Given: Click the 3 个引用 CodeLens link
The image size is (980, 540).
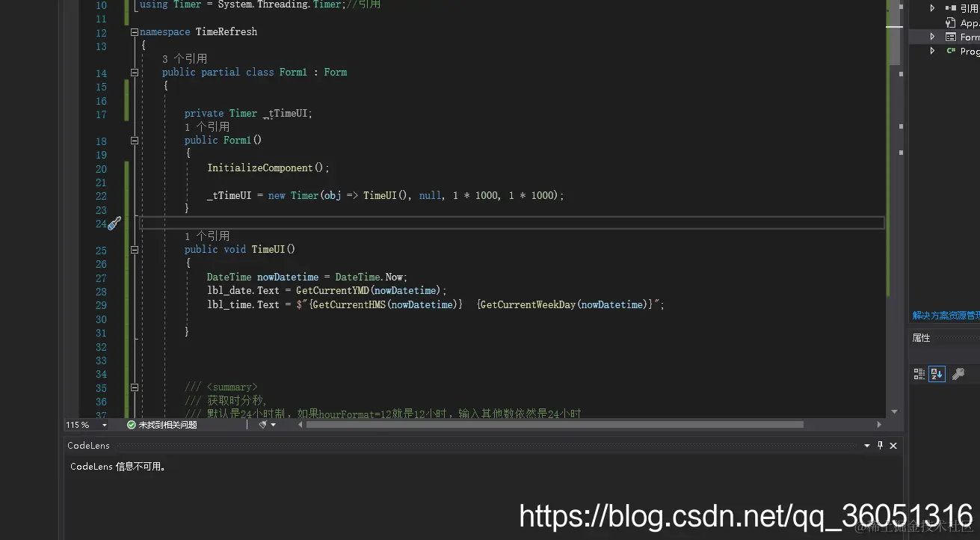Looking at the screenshot, I should (185, 58).
